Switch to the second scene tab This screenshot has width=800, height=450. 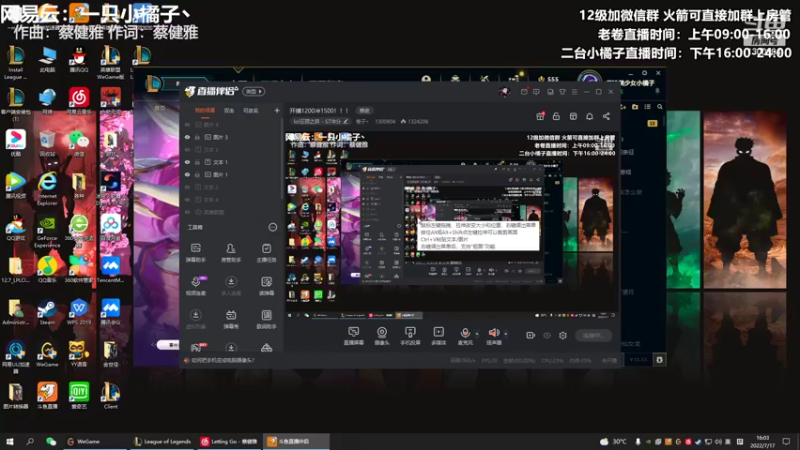tap(229, 110)
